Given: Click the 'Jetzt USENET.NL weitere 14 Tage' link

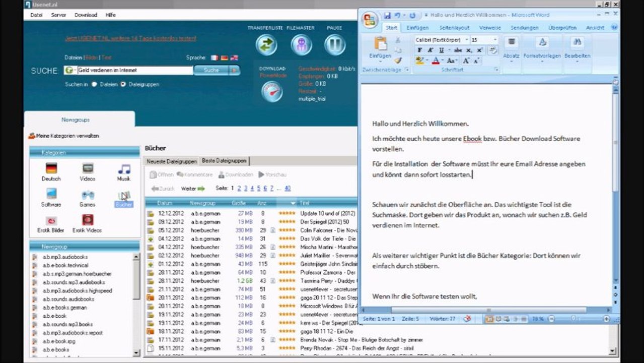Looking at the screenshot, I should pyautogui.click(x=130, y=38).
